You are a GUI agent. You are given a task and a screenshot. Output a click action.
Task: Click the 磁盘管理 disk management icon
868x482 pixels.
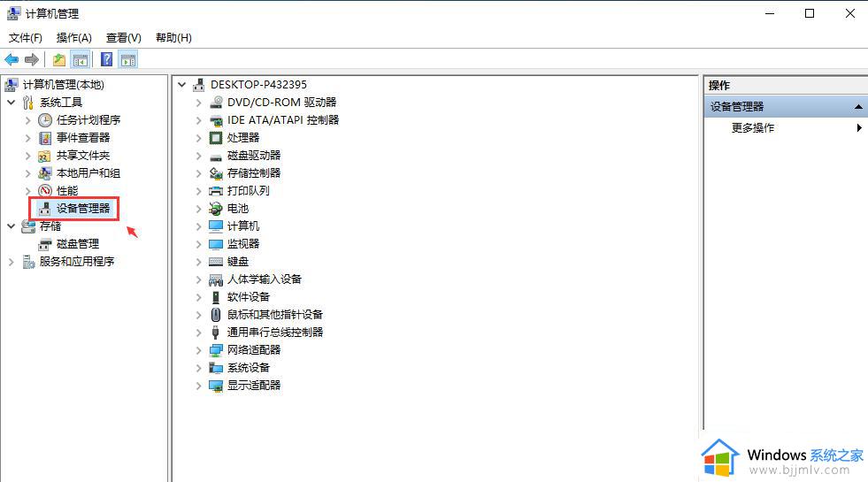tap(45, 244)
